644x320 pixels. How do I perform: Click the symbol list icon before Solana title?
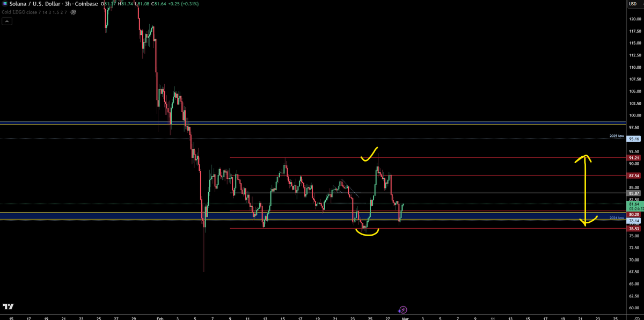click(x=5, y=3)
